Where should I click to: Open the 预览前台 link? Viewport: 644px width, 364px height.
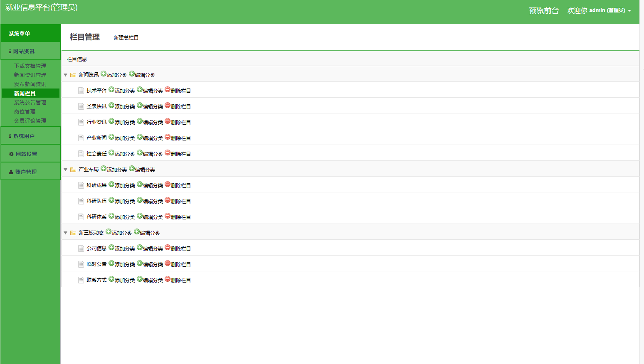point(544,11)
